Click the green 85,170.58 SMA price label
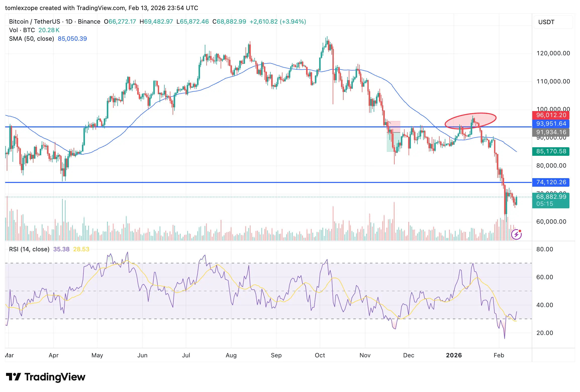The image size is (580, 392). click(x=551, y=151)
